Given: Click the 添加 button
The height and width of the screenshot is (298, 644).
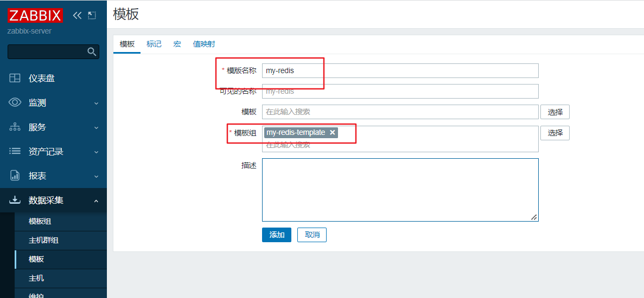Looking at the screenshot, I should click(276, 235).
